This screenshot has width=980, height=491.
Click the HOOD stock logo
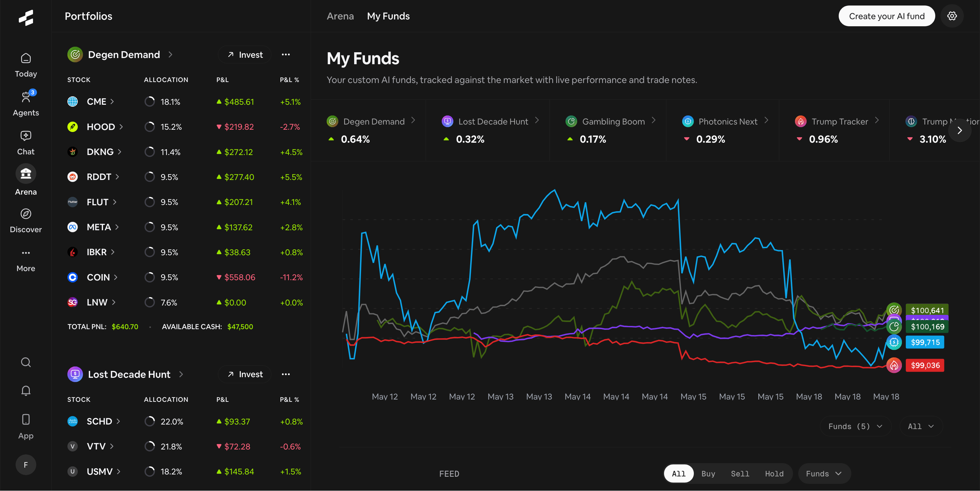[x=73, y=127]
